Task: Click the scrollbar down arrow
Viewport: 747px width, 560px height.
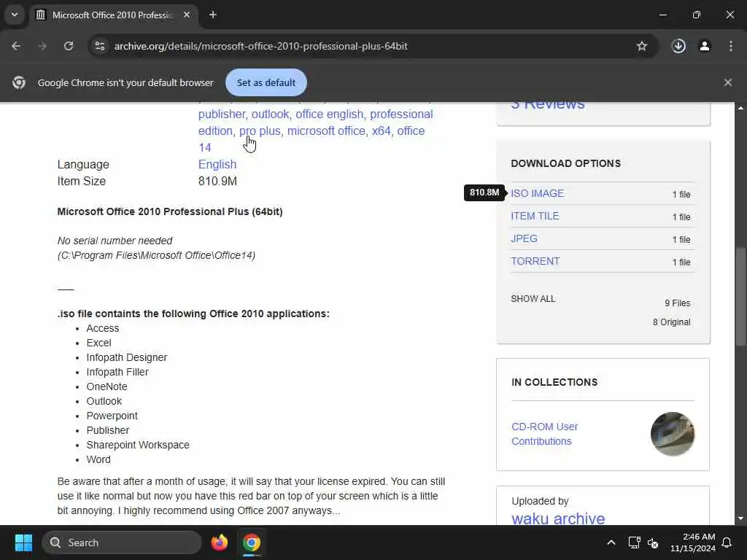Action: tap(740, 518)
